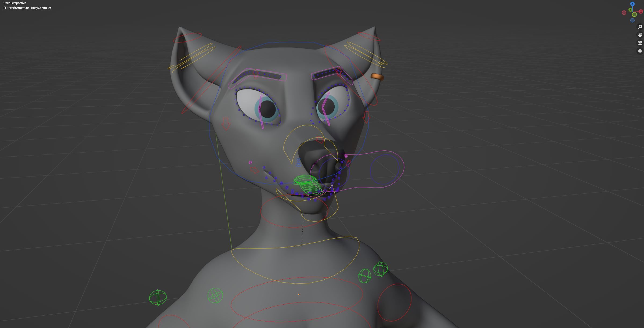
Task: Snap view to the X axis gizmo
Action: 641,12
